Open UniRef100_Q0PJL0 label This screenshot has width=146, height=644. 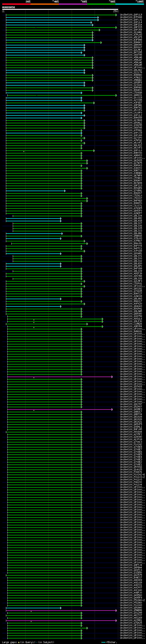tap(131, 151)
